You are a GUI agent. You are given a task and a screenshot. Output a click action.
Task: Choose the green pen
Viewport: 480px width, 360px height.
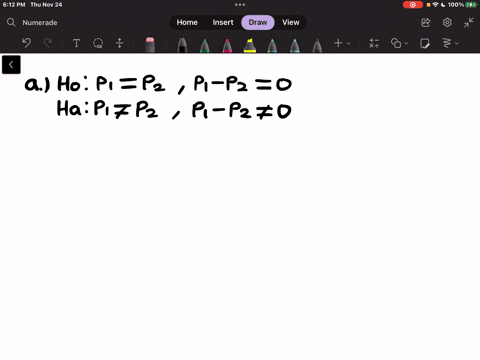pos(205,45)
